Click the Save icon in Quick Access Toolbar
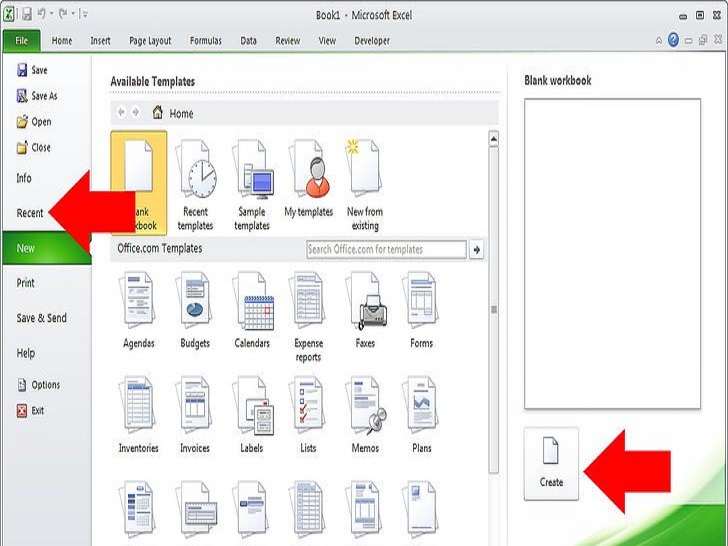Screen dimensions: 728x546 pos(27,14)
